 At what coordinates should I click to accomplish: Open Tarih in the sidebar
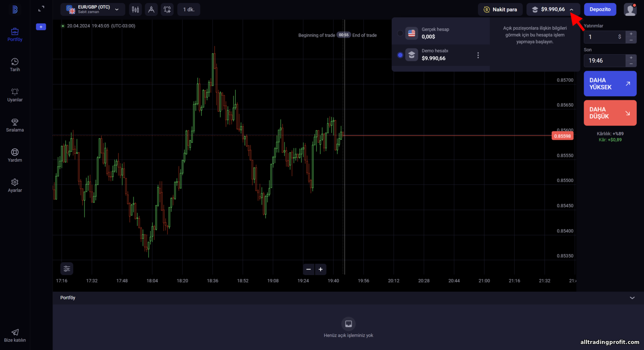click(15, 65)
